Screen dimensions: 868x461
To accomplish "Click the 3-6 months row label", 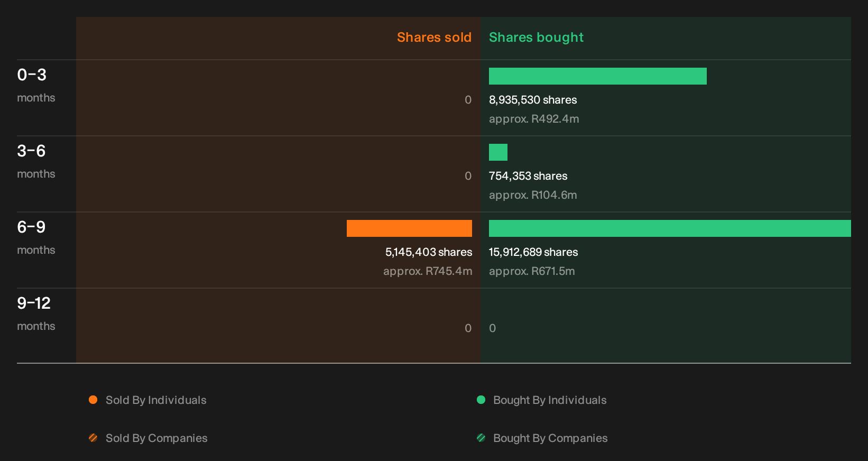I will (x=36, y=162).
